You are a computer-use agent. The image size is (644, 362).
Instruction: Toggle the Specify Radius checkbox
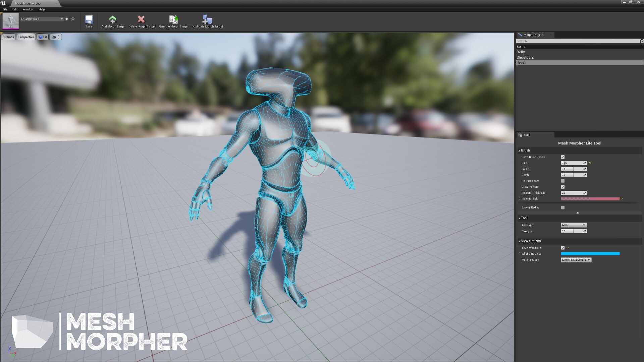[x=562, y=207]
